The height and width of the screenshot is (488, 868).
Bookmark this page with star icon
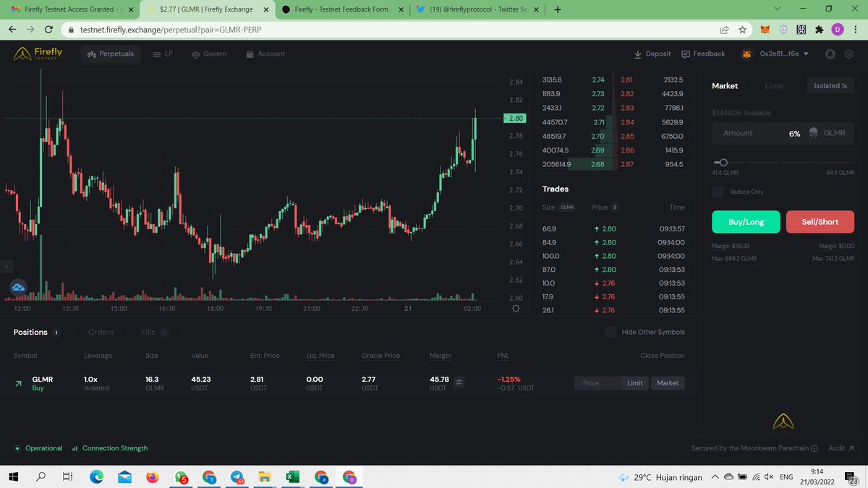coord(742,30)
